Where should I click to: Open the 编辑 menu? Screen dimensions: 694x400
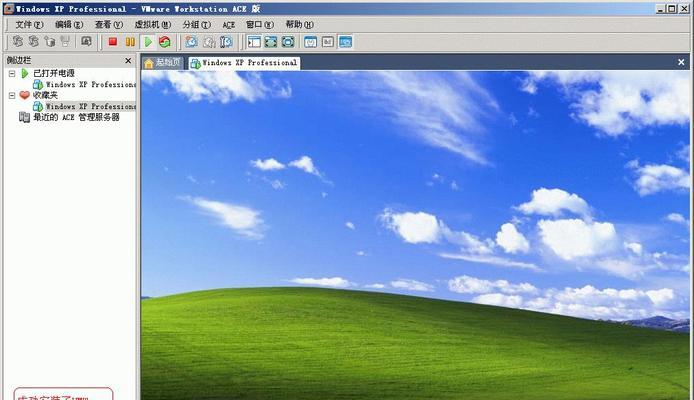(x=69, y=25)
